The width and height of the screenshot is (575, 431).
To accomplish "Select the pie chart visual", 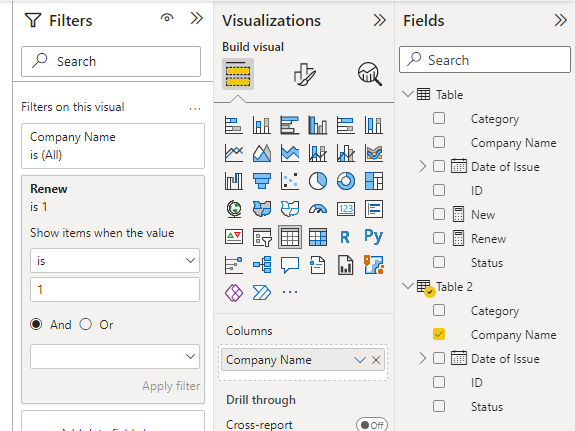I will (x=318, y=181).
